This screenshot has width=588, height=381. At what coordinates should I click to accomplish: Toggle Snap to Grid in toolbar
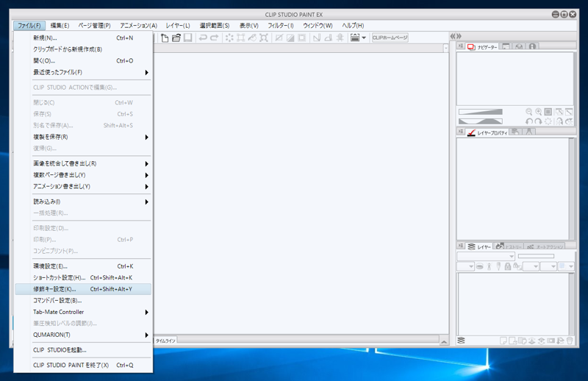coord(340,38)
